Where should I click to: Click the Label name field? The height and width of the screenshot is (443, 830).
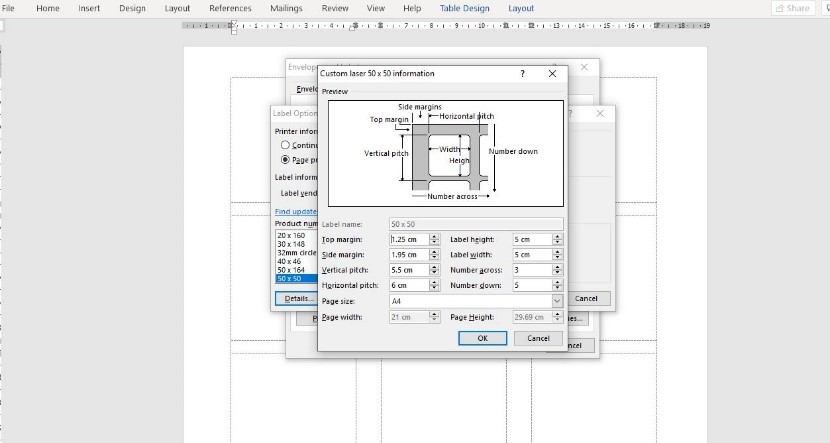pos(476,224)
